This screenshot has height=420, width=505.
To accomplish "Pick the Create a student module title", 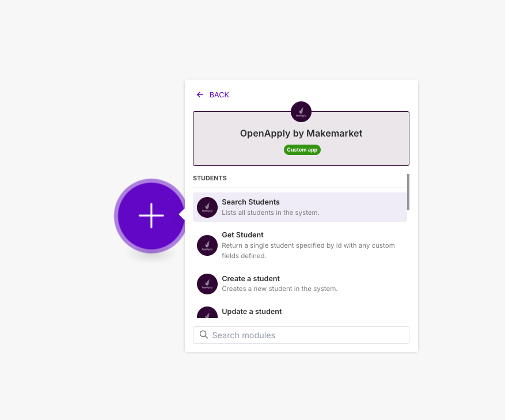I will tap(250, 279).
